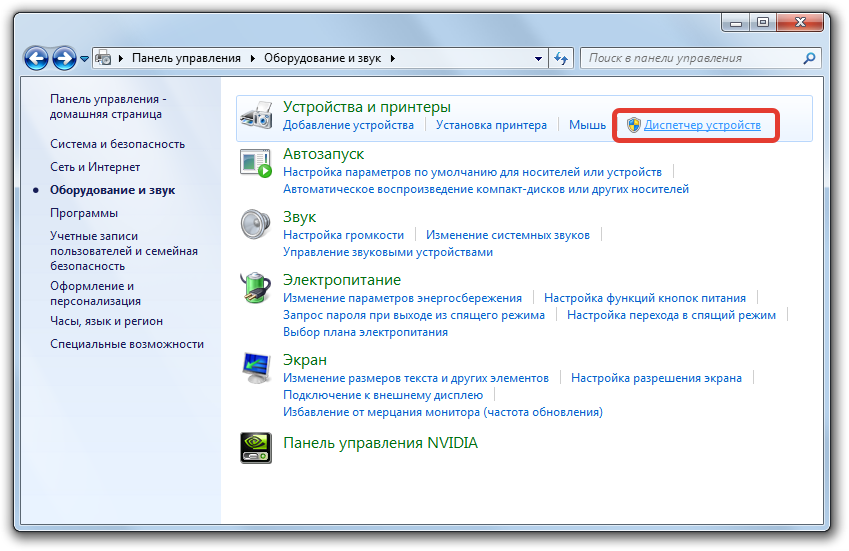
Task: Click the Devices and Printers icon
Action: pyautogui.click(x=256, y=116)
